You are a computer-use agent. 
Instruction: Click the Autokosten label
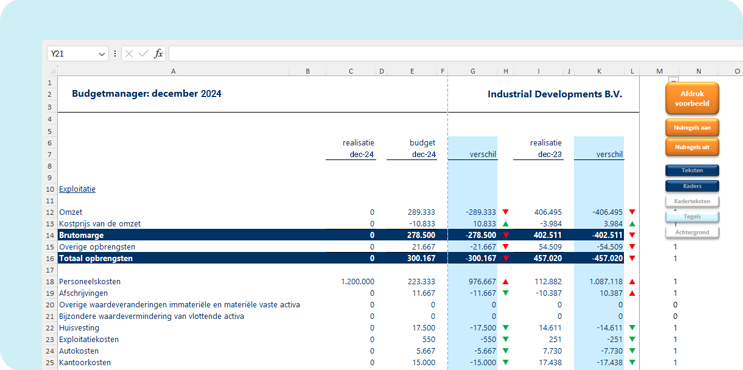pyautogui.click(x=79, y=351)
